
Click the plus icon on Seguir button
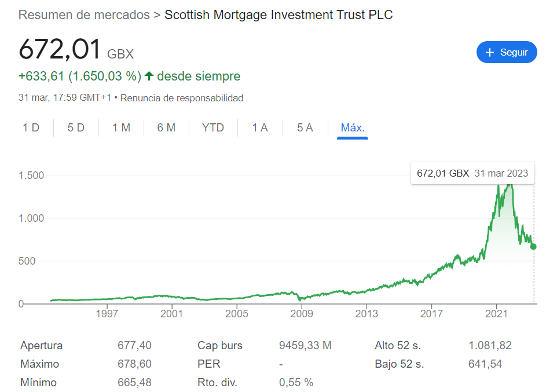[x=490, y=52]
